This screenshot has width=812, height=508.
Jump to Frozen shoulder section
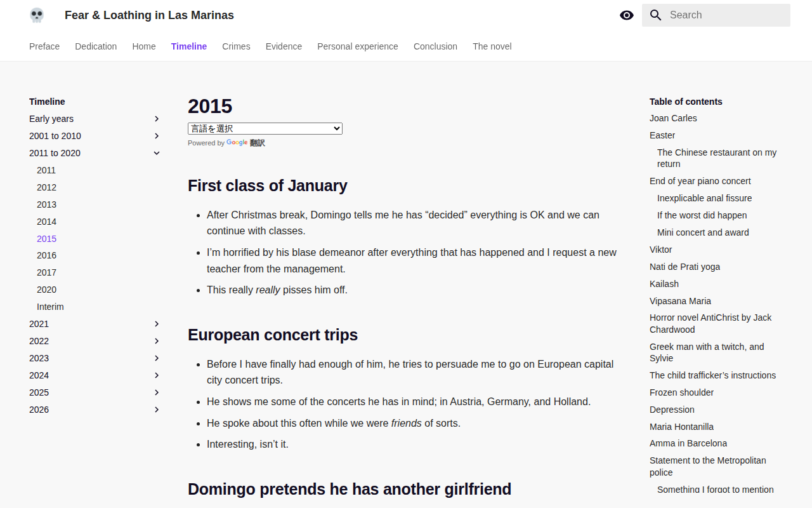681,392
